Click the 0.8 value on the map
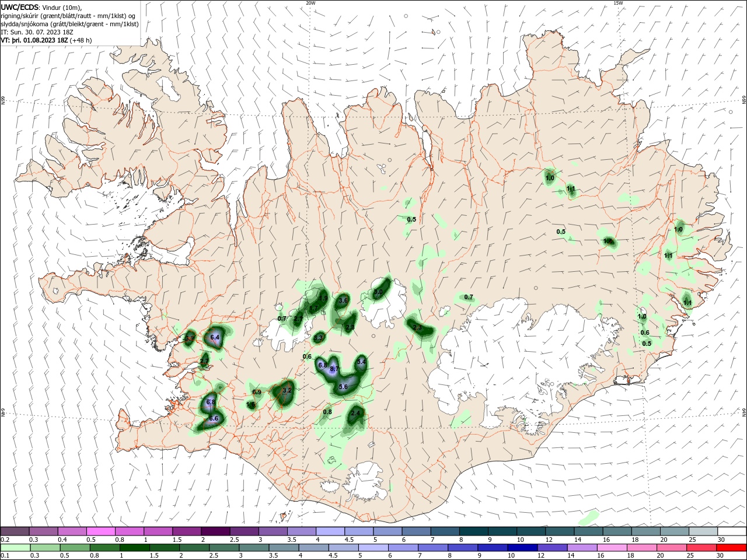Image resolution: width=747 pixels, height=560 pixels. click(x=327, y=412)
